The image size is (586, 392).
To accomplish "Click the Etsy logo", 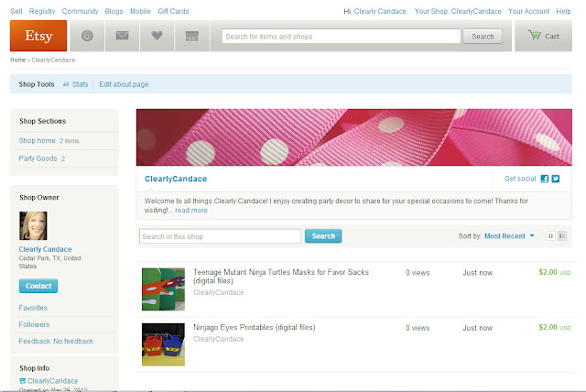I will [38, 36].
